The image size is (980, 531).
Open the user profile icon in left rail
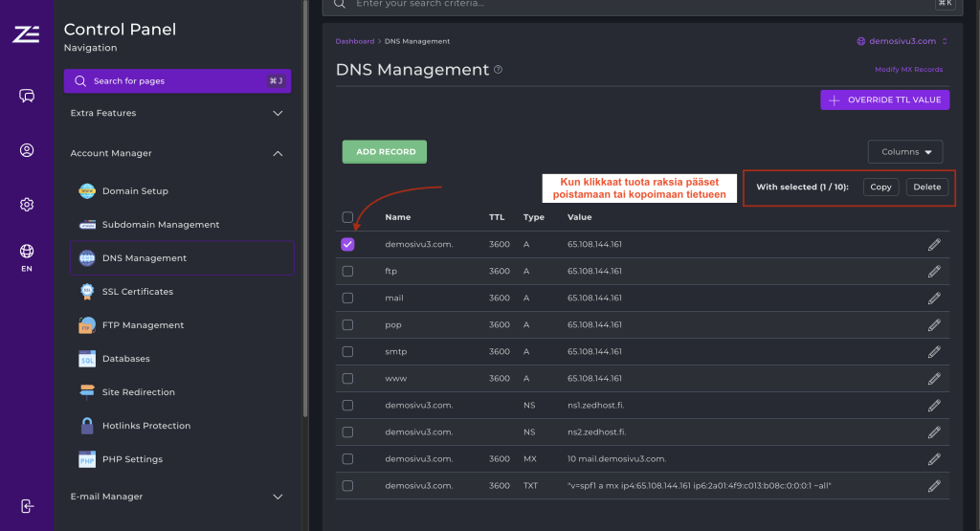pyautogui.click(x=27, y=150)
